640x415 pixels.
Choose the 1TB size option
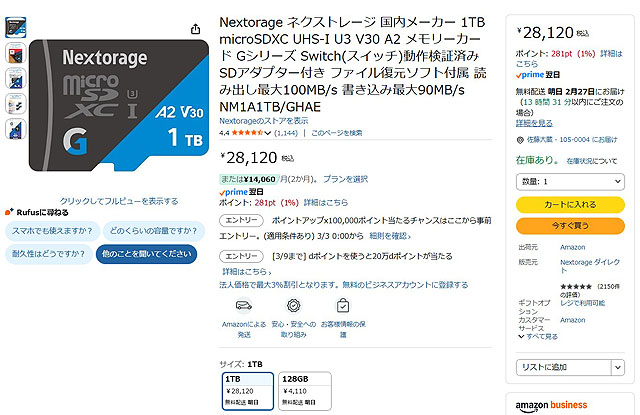coord(245,387)
